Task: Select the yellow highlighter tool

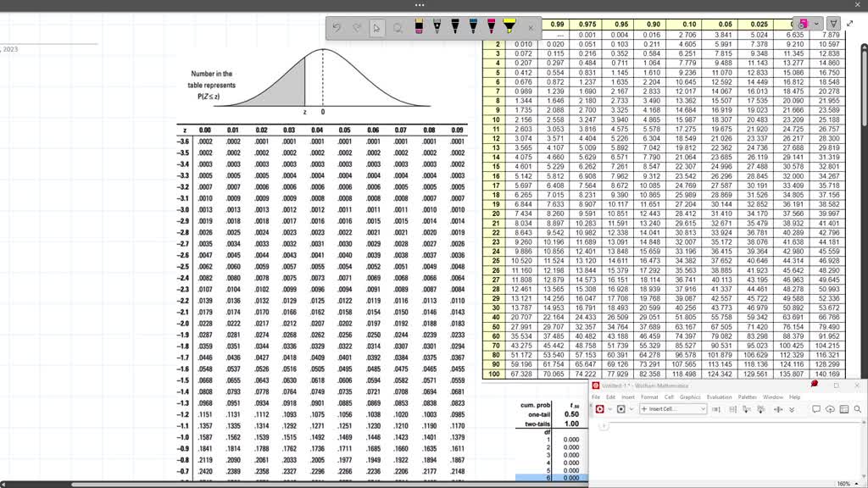Action: coord(510,26)
